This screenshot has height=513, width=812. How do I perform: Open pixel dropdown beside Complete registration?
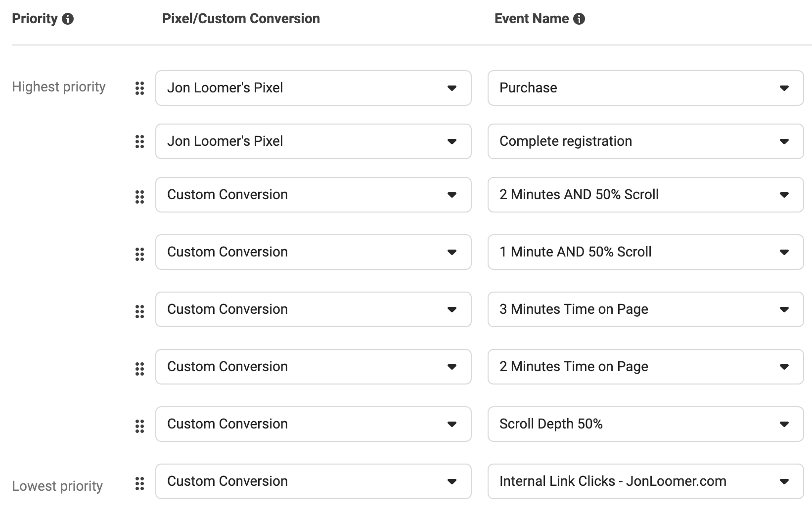coord(313,141)
